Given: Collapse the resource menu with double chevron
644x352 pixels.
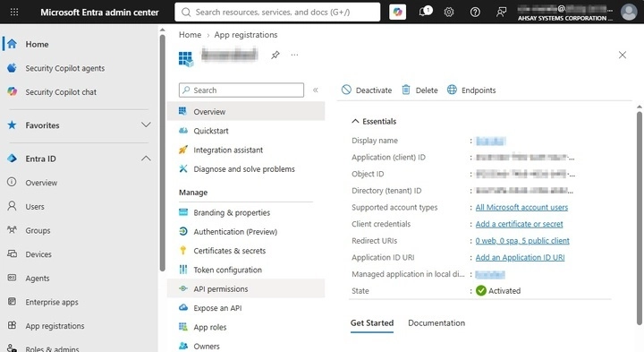Looking at the screenshot, I should click(316, 90).
